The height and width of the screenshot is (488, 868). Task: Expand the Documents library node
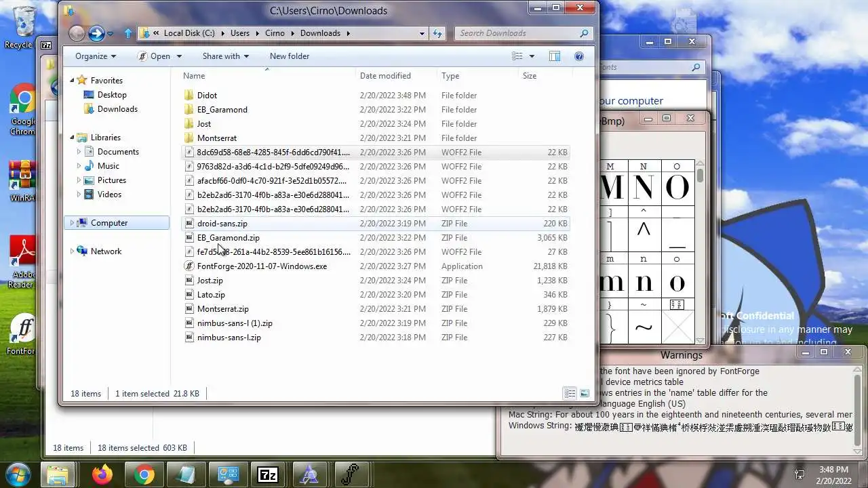tap(79, 152)
